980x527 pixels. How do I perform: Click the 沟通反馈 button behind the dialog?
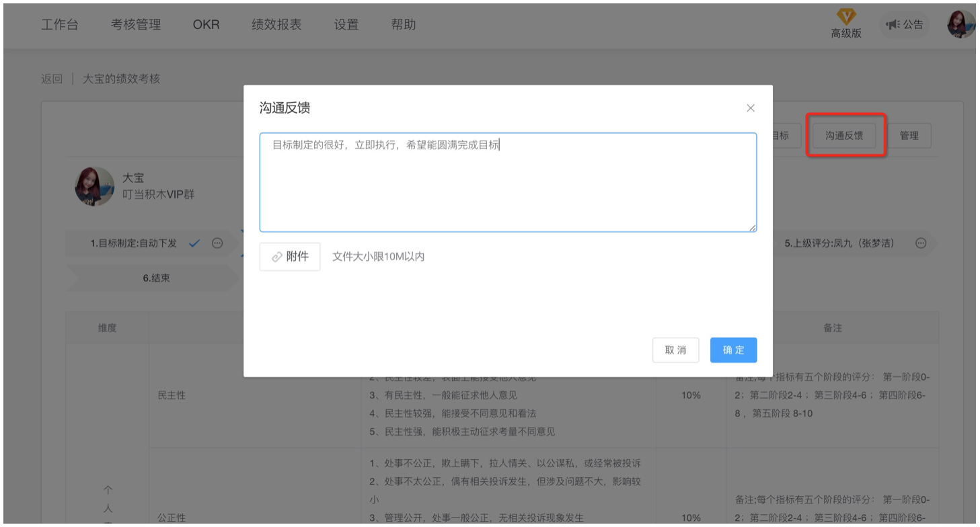pos(845,136)
